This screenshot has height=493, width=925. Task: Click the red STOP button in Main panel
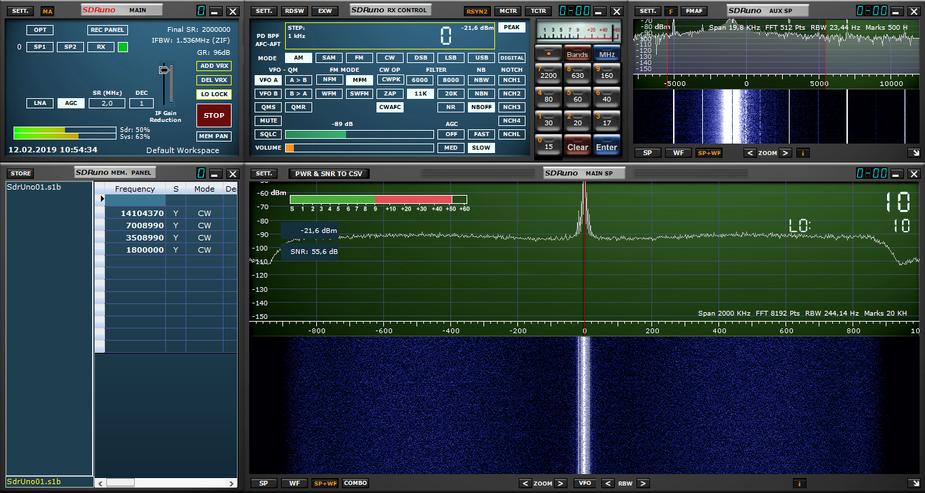click(x=214, y=116)
